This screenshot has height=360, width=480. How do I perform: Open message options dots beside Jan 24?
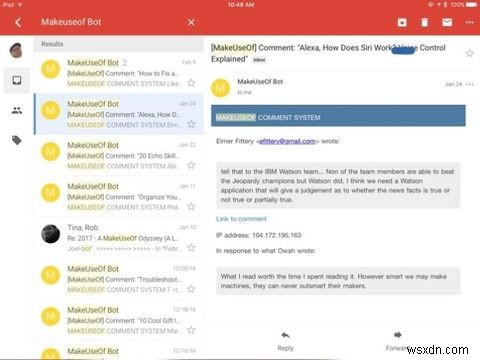point(470,84)
